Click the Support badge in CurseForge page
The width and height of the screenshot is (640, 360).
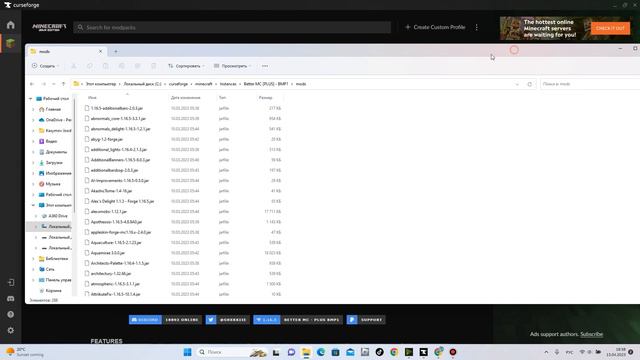(x=366, y=320)
